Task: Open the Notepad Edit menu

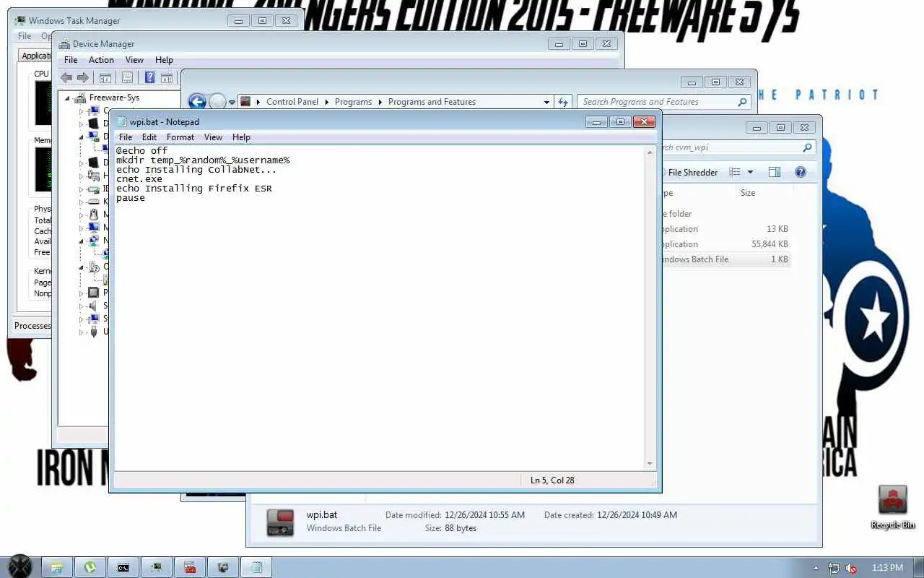Action: (x=149, y=137)
